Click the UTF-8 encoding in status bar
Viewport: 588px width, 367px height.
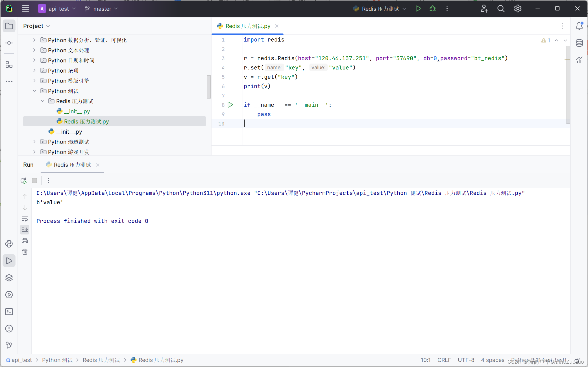pos(466,360)
